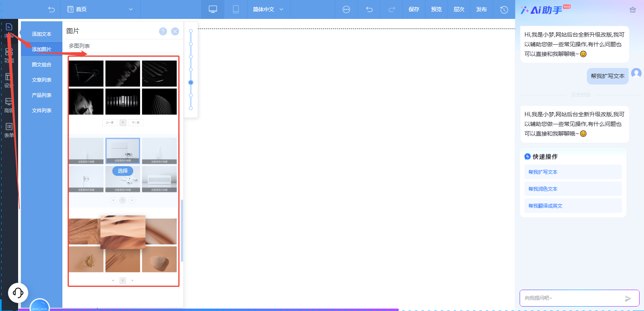
Task: Click 帮我扩写文本 quick action link
Action: 543,172
